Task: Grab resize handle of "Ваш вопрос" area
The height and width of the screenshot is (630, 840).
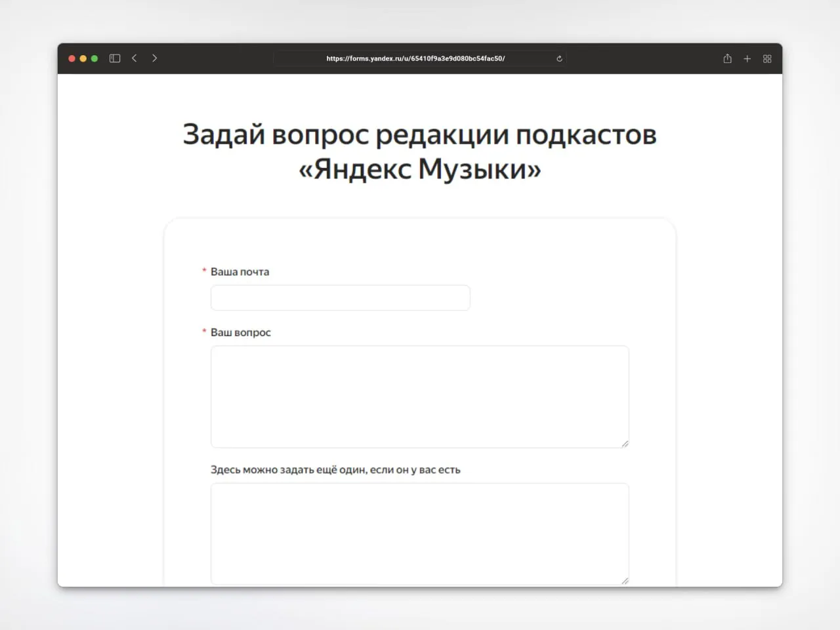Action: tap(625, 444)
